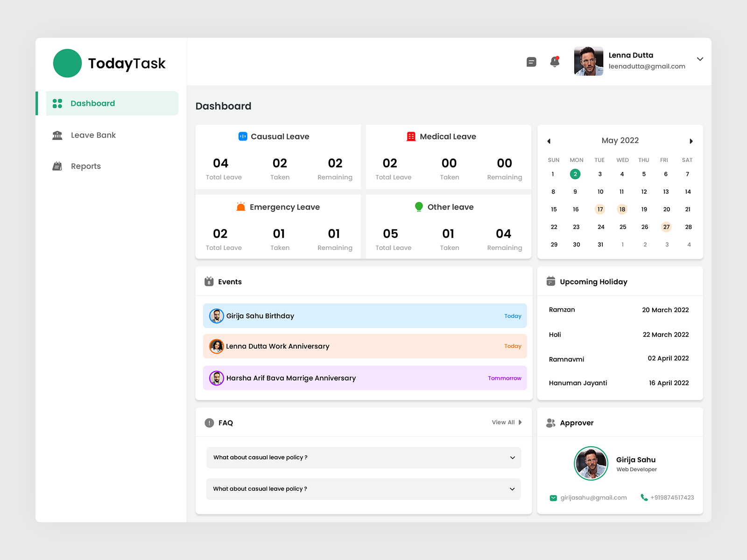Click the Approver people icon

(x=551, y=423)
